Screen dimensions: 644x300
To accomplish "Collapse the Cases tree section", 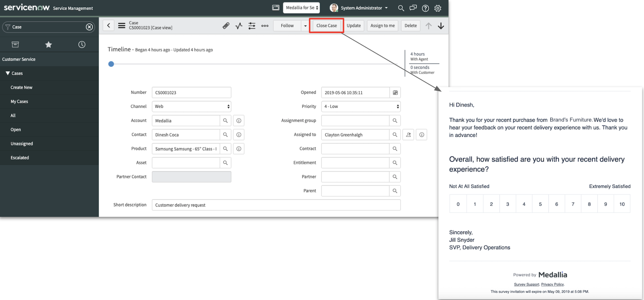I will tap(8, 73).
